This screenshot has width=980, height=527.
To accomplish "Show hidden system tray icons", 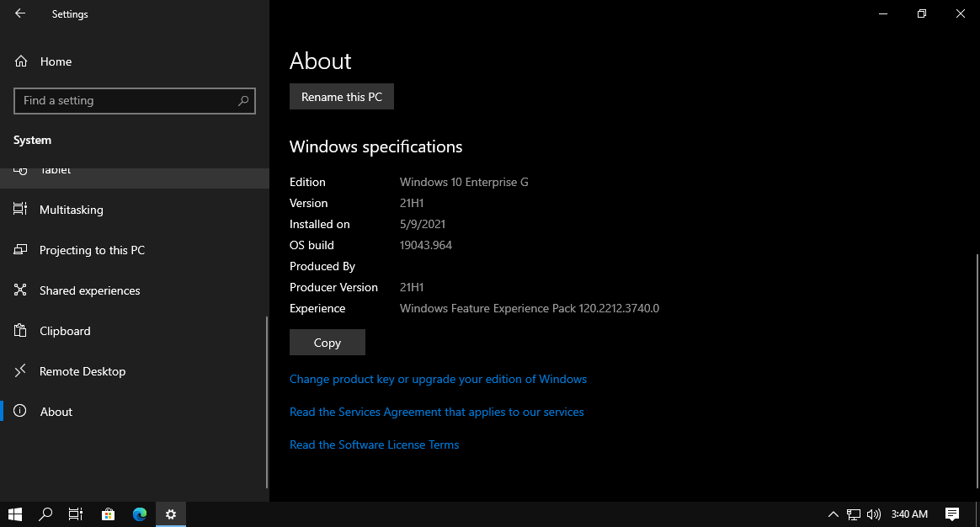I will pos(834,514).
